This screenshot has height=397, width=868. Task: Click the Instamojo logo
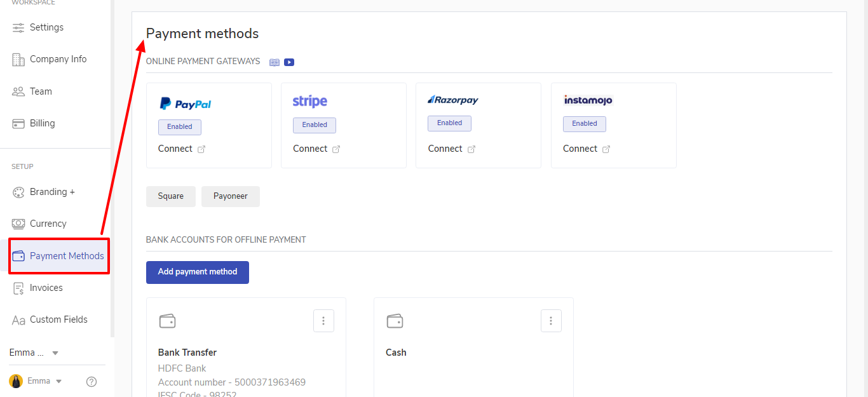588,100
